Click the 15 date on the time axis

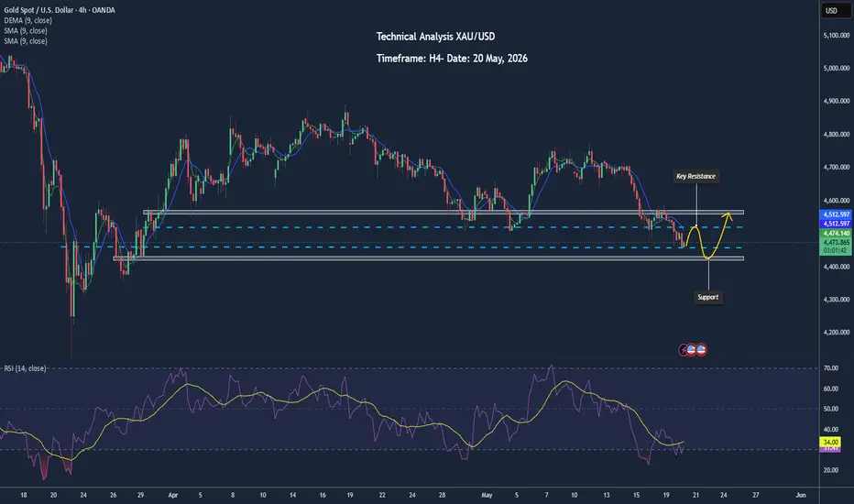coord(636,495)
